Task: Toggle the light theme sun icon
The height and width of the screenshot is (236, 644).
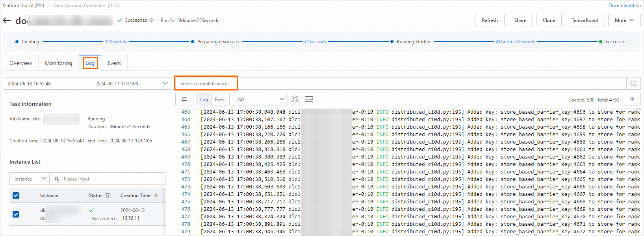Action: [x=295, y=99]
